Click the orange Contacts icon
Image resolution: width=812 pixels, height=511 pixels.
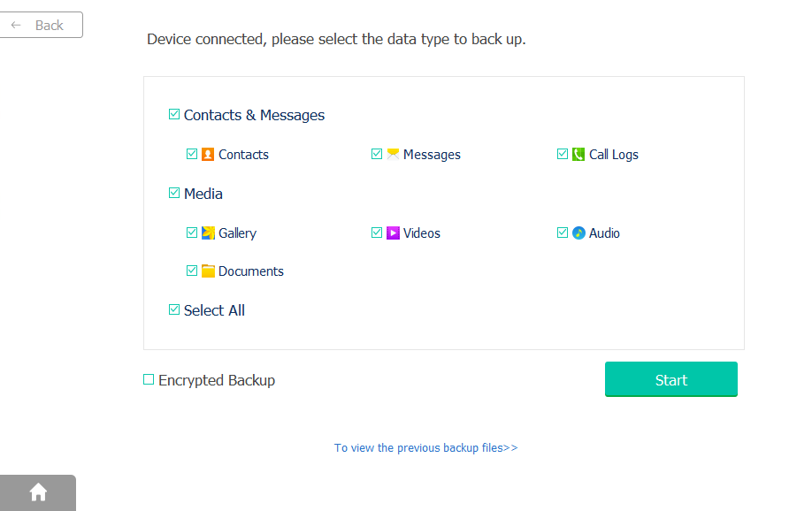pos(208,154)
